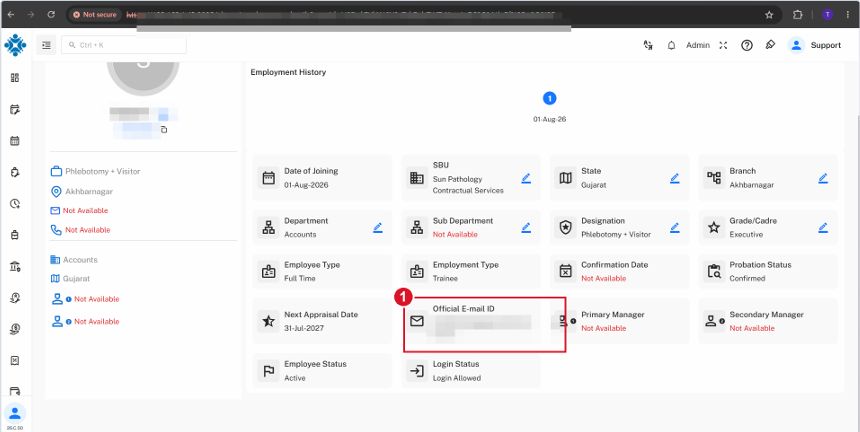Edit the Branch field with its pencil icon
860x432 pixels.
823,178
